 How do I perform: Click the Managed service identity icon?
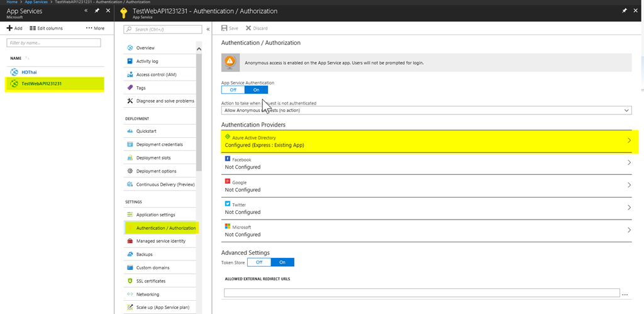pyautogui.click(x=130, y=241)
